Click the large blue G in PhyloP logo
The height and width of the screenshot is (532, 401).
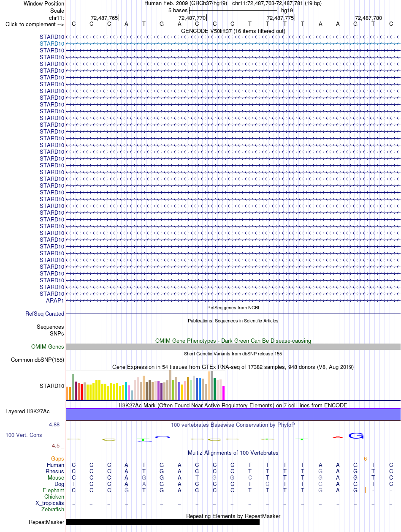[356, 436]
